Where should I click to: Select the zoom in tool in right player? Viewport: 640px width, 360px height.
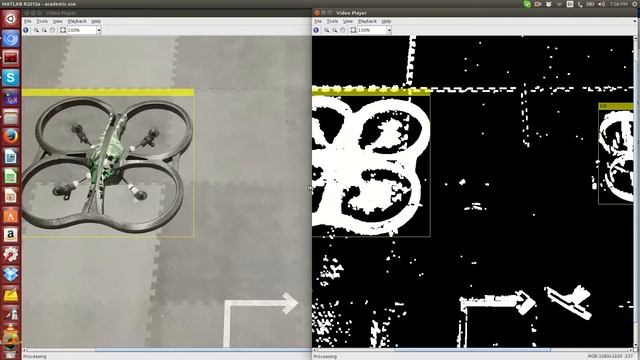327,30
